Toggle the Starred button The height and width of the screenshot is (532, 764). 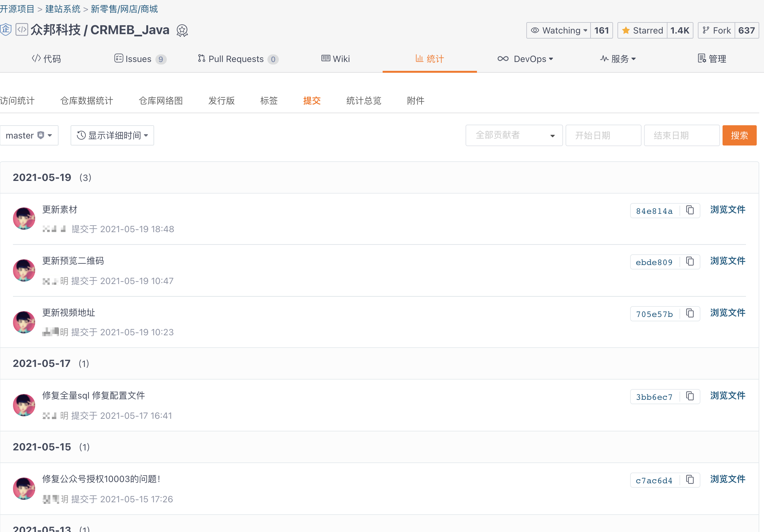642,31
